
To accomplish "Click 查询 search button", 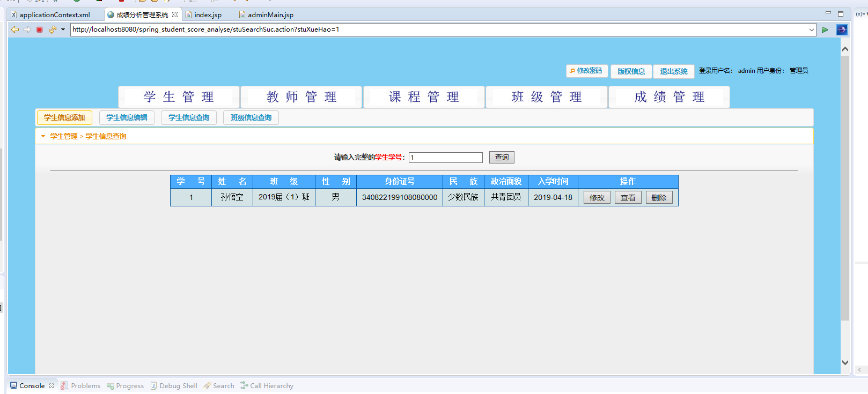I will (502, 158).
